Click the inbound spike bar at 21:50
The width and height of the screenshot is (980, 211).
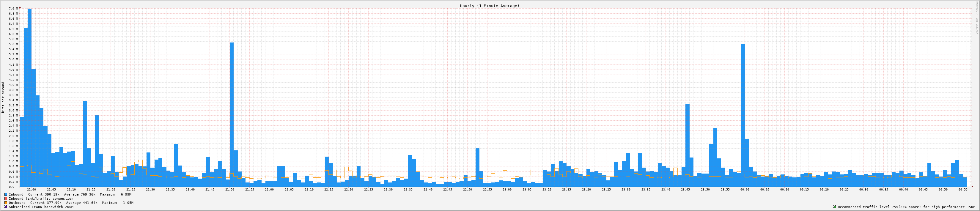click(x=232, y=114)
